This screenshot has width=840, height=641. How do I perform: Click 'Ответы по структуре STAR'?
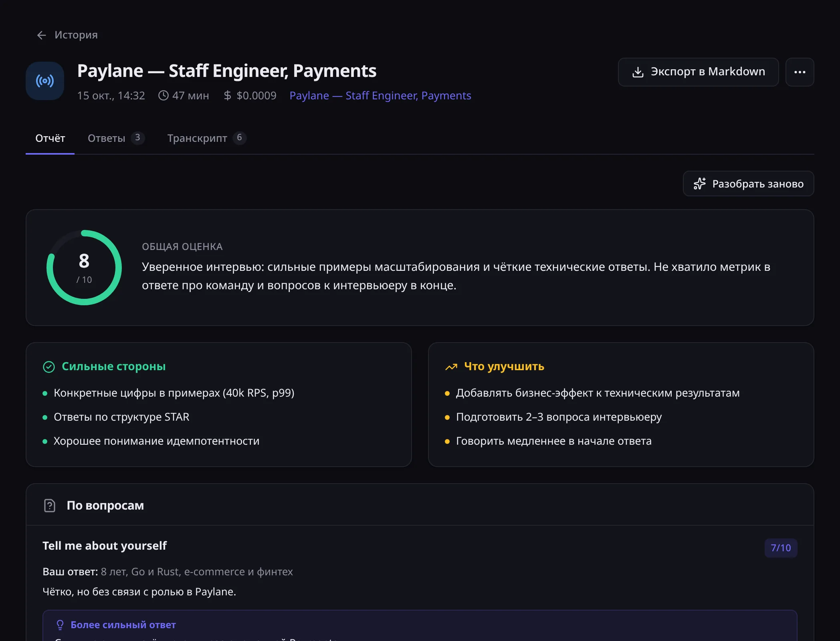point(121,417)
